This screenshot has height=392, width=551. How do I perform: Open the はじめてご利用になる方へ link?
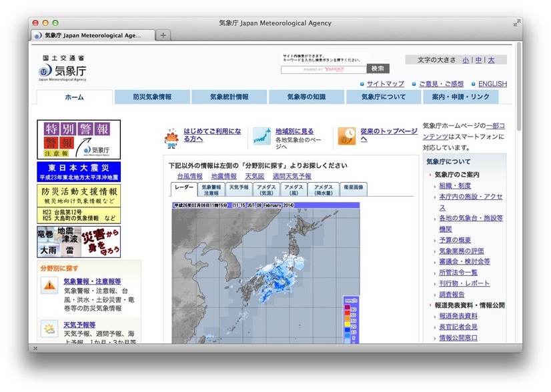tap(212, 135)
